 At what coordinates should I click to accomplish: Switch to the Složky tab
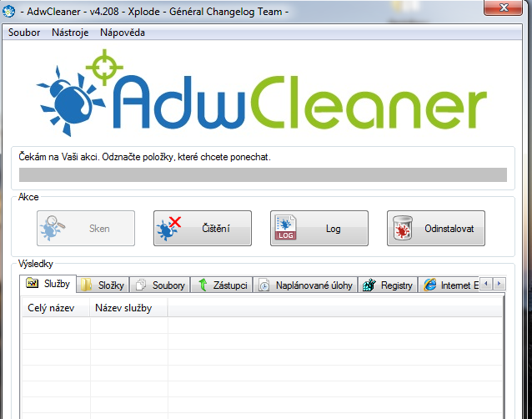click(103, 285)
